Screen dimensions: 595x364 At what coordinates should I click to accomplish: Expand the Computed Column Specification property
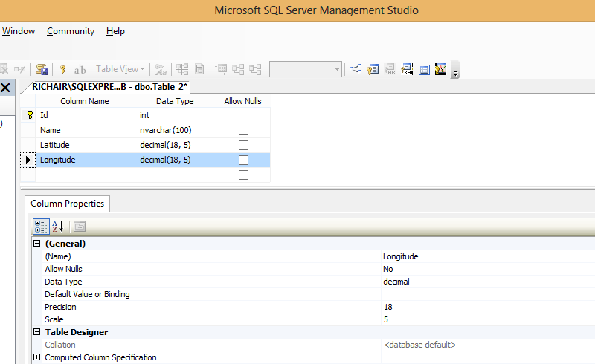(37, 357)
